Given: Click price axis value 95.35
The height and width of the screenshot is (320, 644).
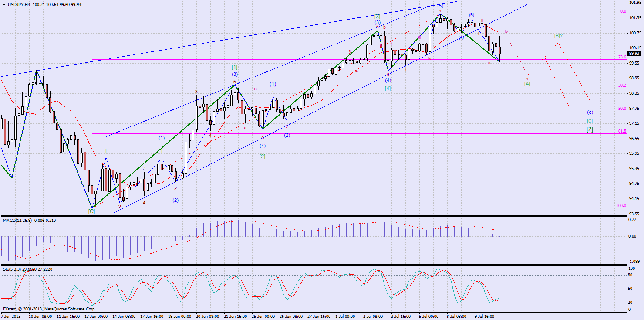Looking at the screenshot, I should 634,169.
